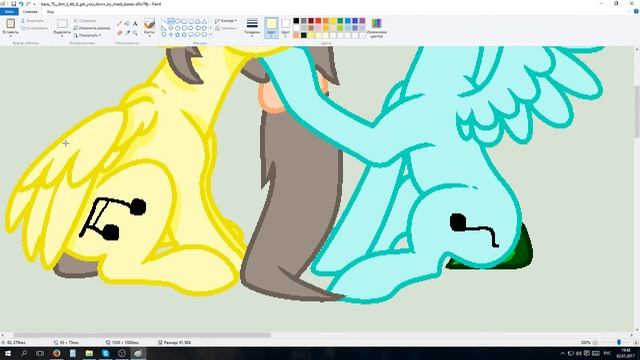Pick the black palette color
This screenshot has width=640, height=360.
pos(296,21)
